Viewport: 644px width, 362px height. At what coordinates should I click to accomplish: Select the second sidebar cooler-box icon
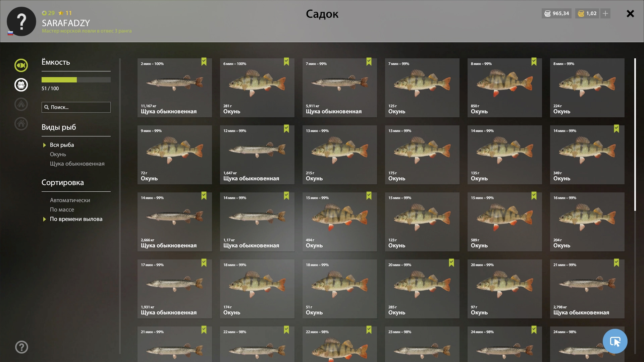click(21, 85)
